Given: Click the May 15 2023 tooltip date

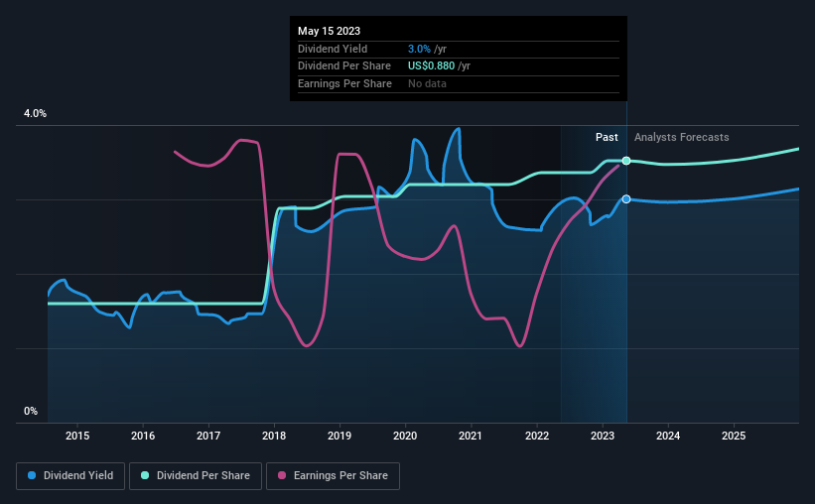Looking at the screenshot, I should click(x=329, y=31).
